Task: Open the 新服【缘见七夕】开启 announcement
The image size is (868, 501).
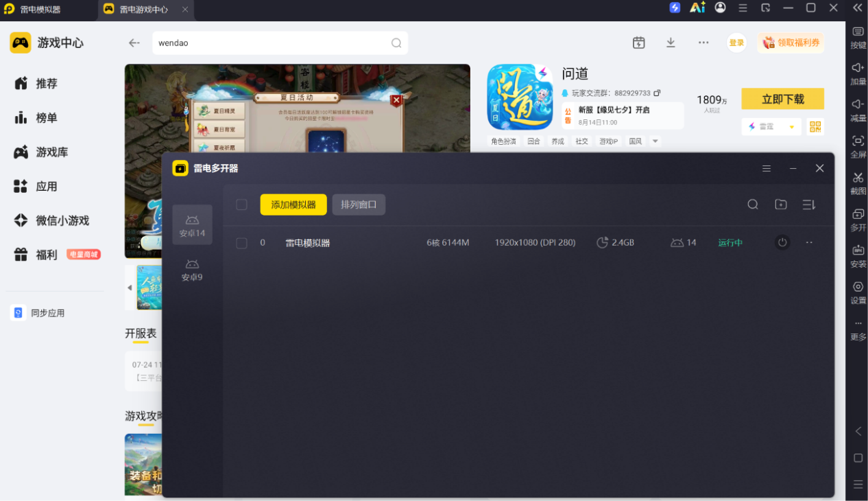Action: tap(623, 116)
